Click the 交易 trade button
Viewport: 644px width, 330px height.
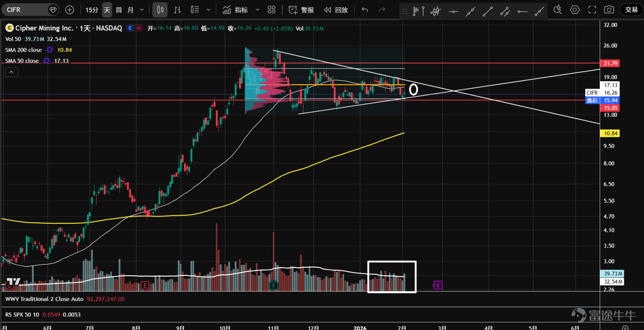coord(631,10)
